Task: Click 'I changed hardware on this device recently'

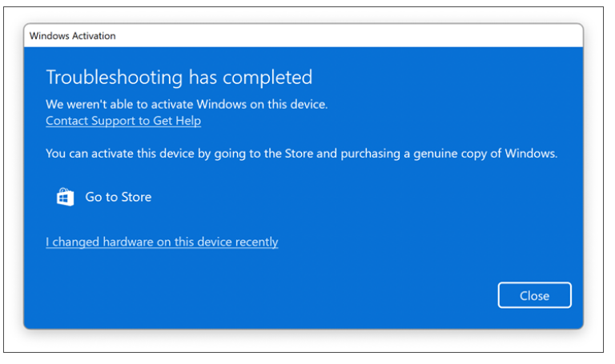Action: 162,242
